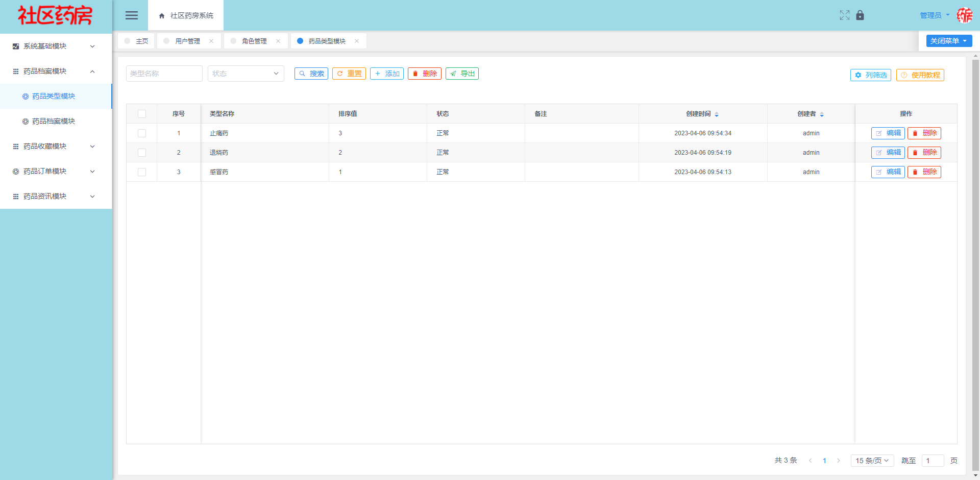Expand 药品收藏模块 menu
This screenshot has width=980, height=480.
(x=56, y=147)
